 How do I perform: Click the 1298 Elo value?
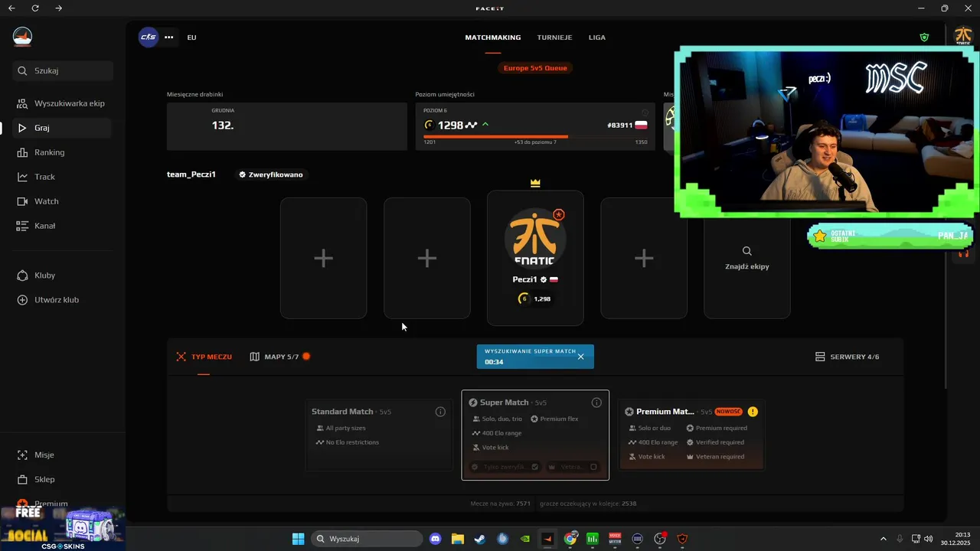pos(450,125)
